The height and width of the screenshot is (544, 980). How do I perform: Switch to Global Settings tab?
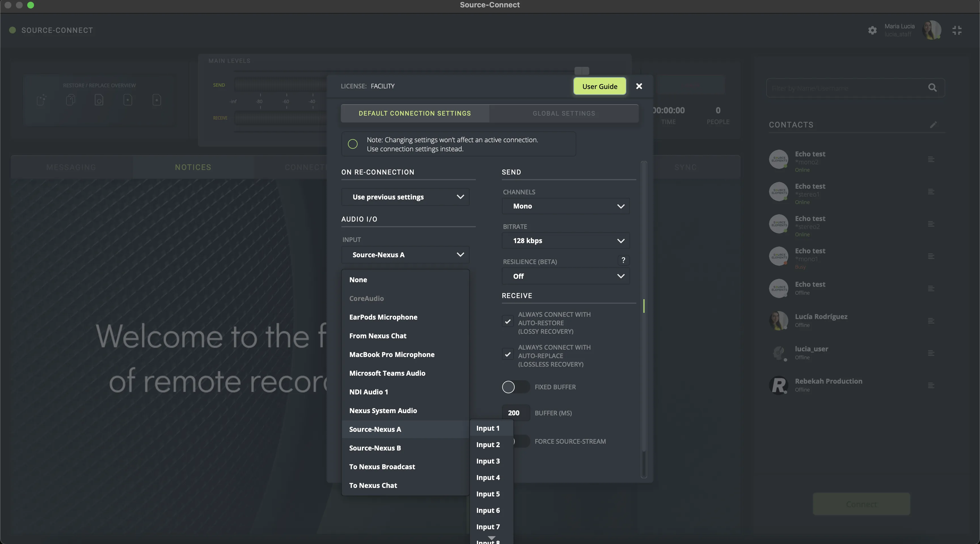coord(564,113)
